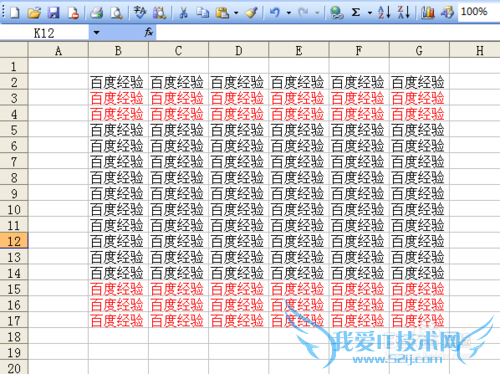Insert hyperlink with globe icon
Screen dimensions: 500x374
pyautogui.click(x=337, y=13)
